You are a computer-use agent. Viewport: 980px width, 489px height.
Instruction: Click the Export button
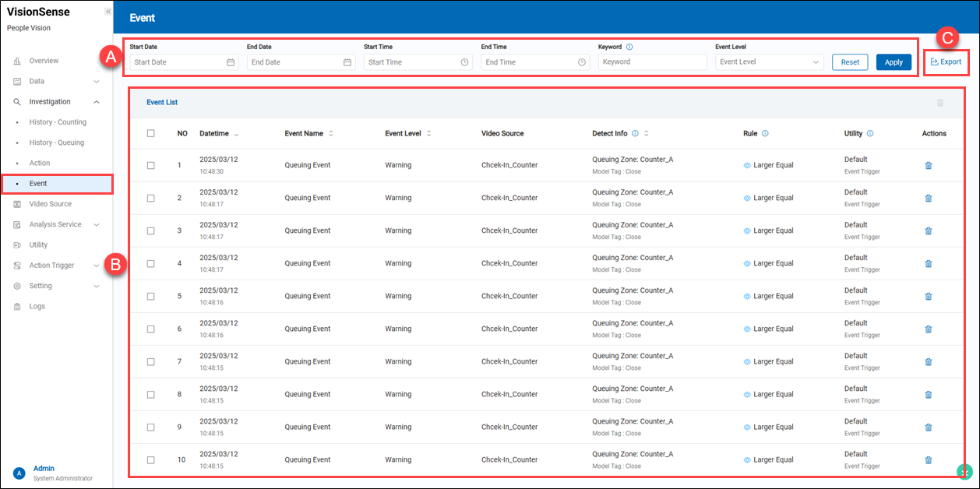(x=947, y=62)
